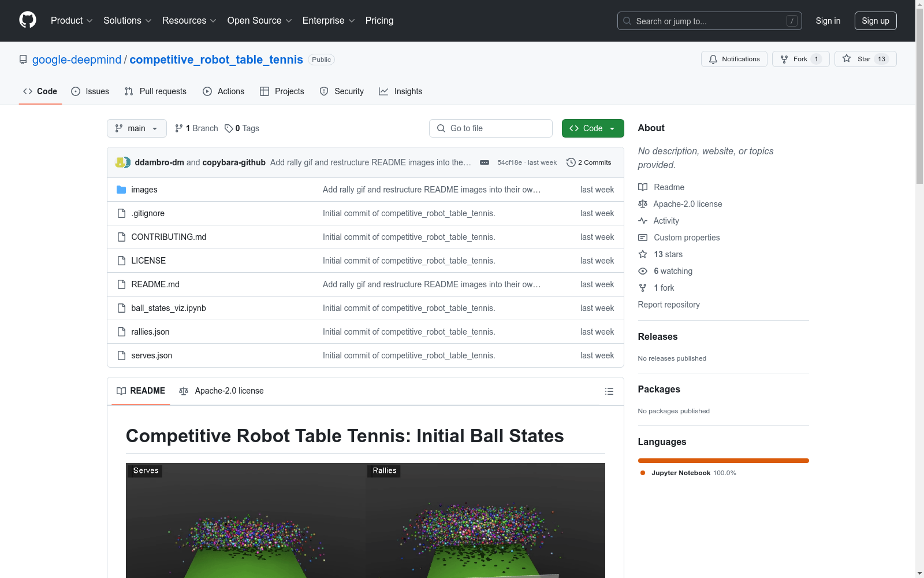Click the file icon beside CONTRIBUTING.md
924x578 pixels.
(121, 237)
